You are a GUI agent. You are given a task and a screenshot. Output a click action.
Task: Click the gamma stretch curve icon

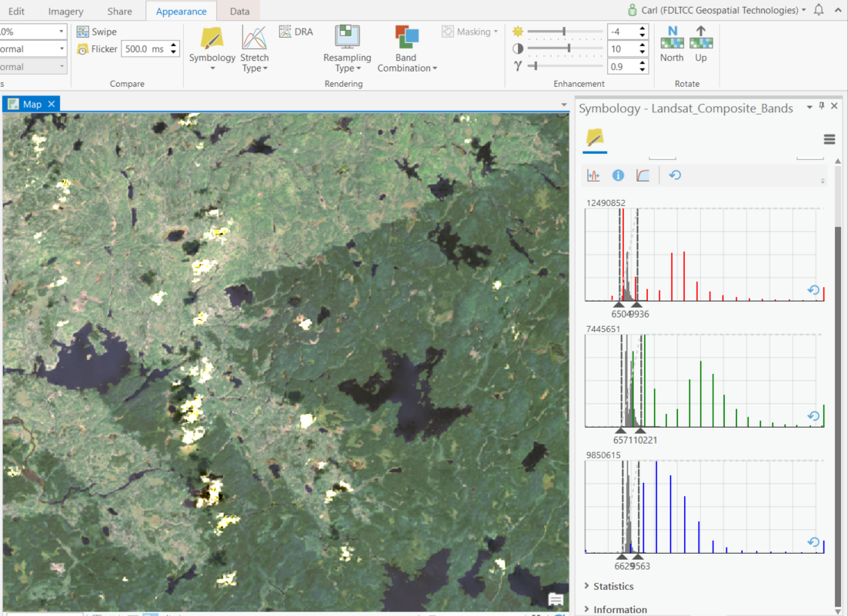642,175
